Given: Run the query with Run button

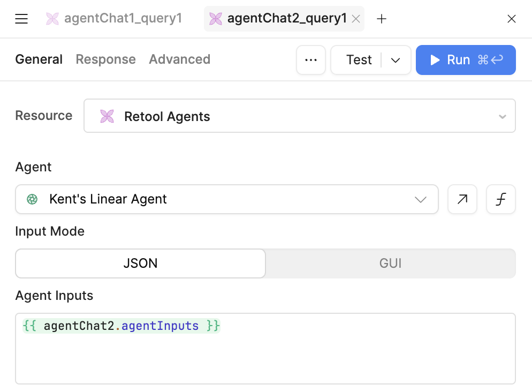Looking at the screenshot, I should (466, 60).
